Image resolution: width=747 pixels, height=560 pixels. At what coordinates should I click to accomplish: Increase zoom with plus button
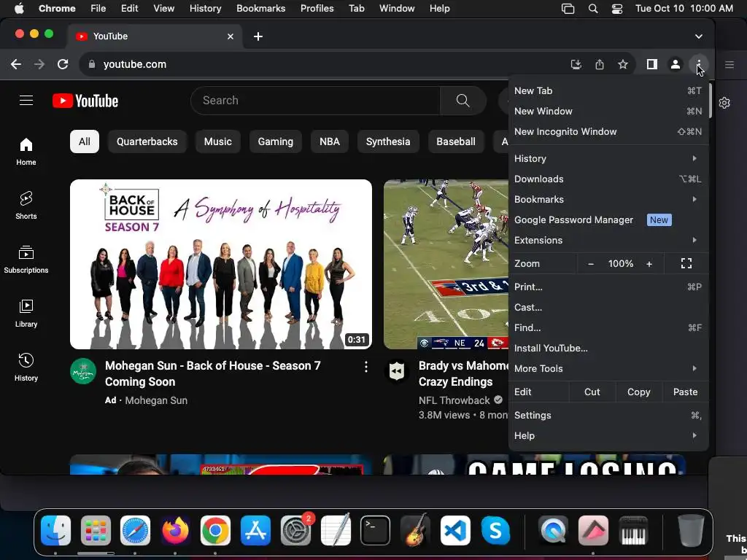point(649,263)
